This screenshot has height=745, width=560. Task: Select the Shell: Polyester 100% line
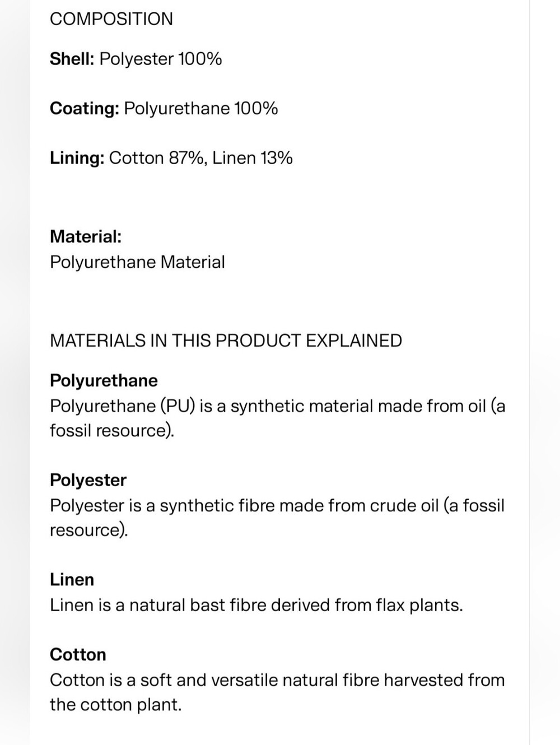click(136, 59)
